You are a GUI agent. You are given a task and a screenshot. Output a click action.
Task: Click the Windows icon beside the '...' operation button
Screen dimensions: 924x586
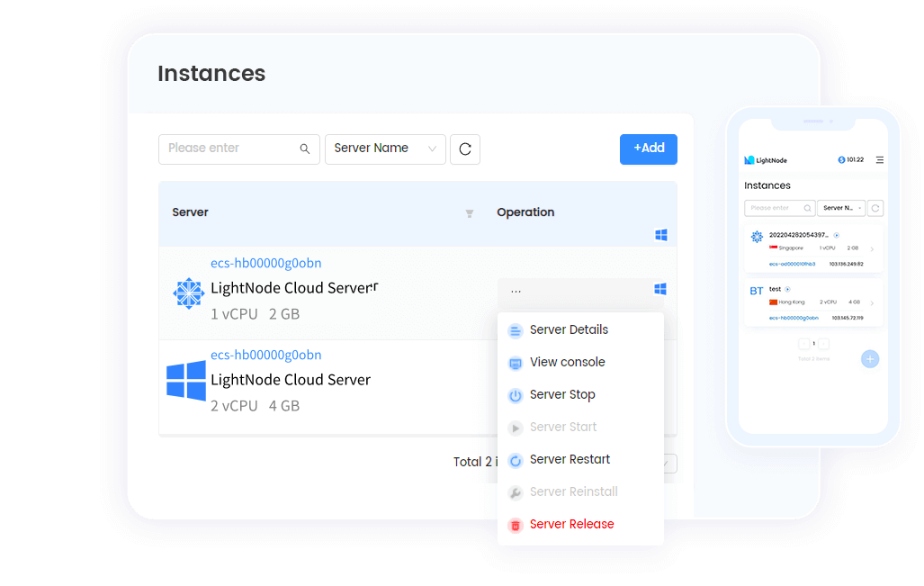[660, 289]
